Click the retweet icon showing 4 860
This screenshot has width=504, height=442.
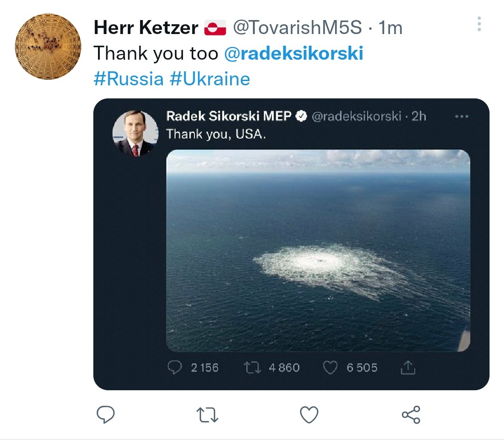253,368
